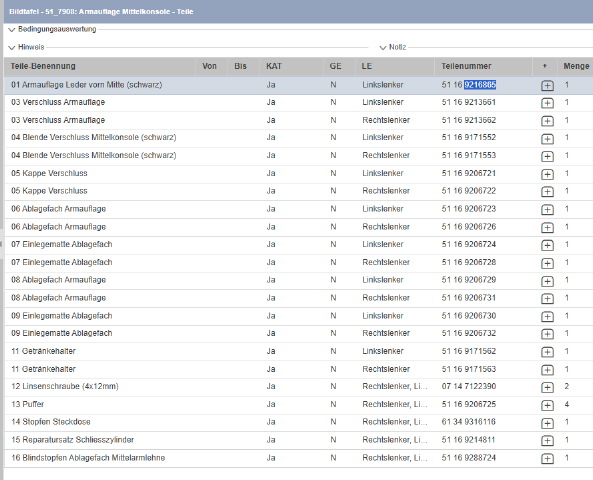Sort by Menge column header
This screenshot has height=480, width=593.
click(x=576, y=66)
